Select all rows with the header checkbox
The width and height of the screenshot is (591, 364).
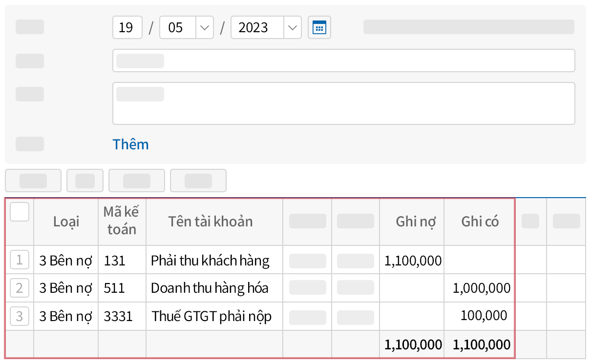coord(20,211)
